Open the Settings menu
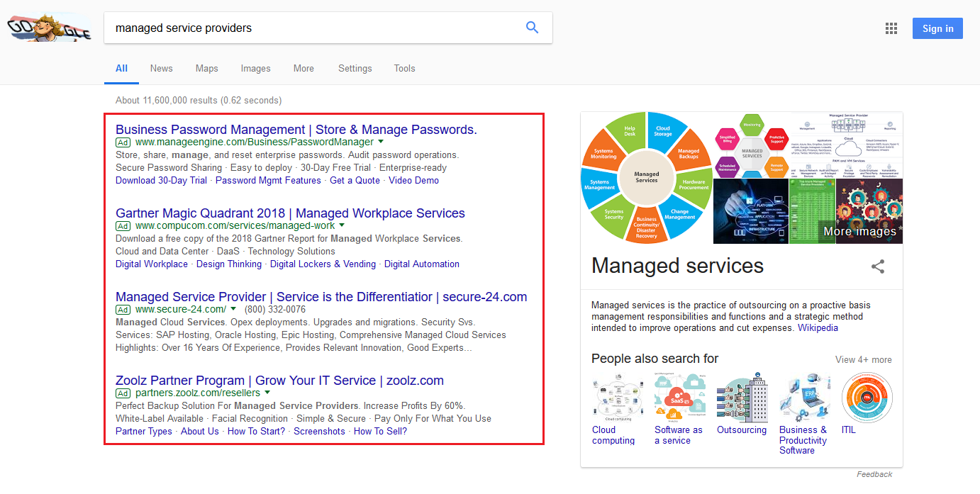Screen dimensions: 980x494 tap(355, 69)
